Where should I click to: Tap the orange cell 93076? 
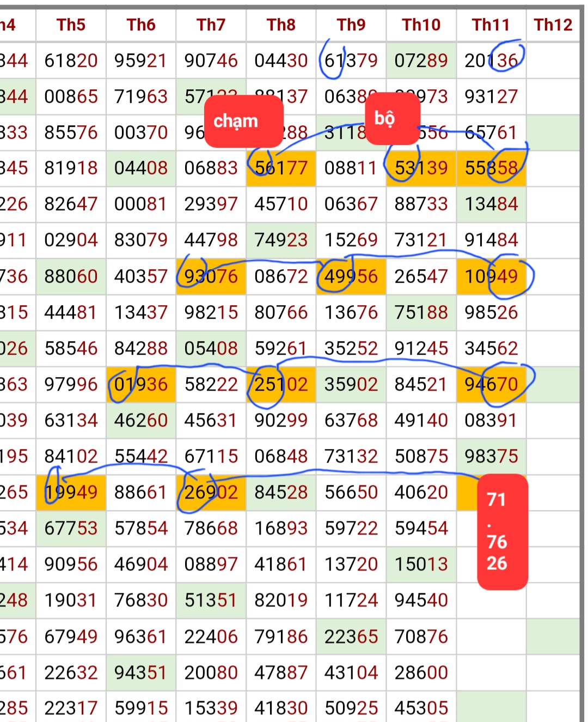[x=211, y=276]
